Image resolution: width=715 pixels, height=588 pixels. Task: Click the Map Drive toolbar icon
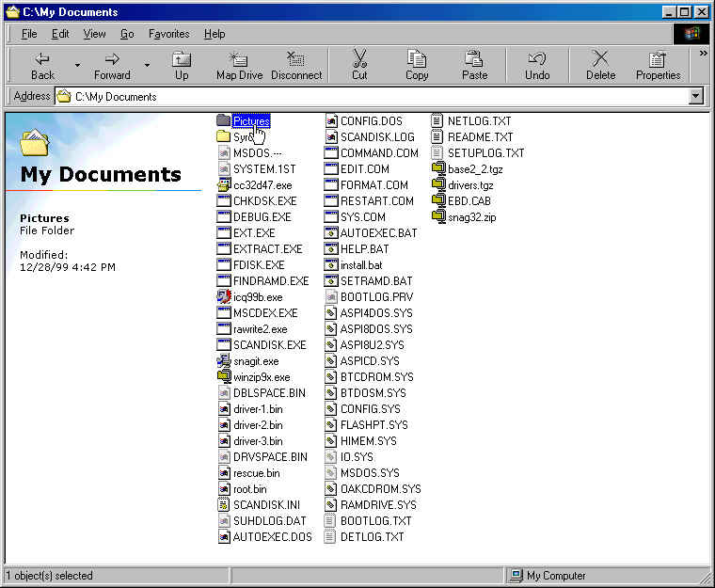(x=239, y=59)
